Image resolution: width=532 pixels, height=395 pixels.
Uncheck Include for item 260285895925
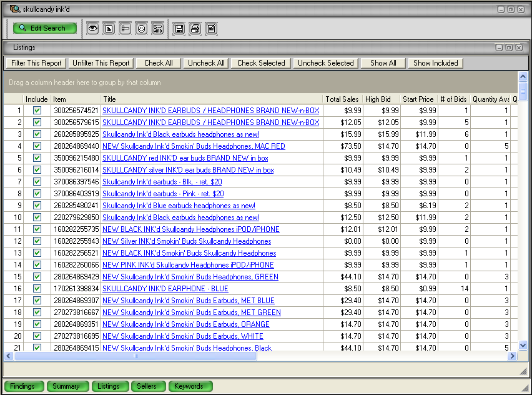click(x=37, y=134)
